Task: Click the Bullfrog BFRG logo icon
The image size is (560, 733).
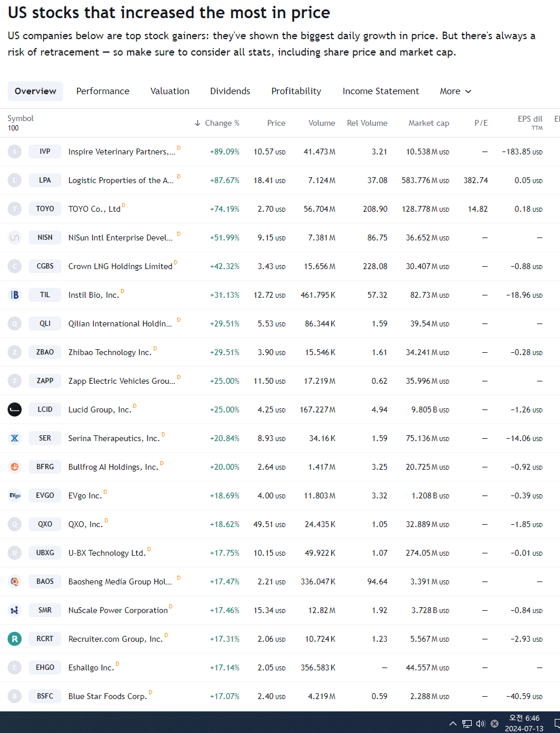Action: pyautogui.click(x=15, y=467)
